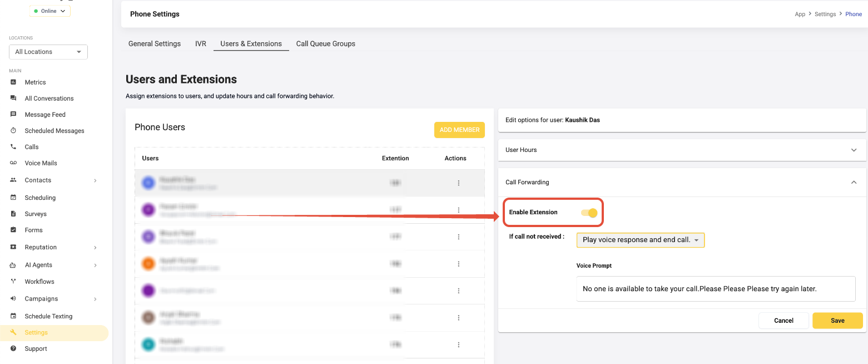The height and width of the screenshot is (364, 868).
Task: Open actions menu for first phone user
Action: coord(458,183)
